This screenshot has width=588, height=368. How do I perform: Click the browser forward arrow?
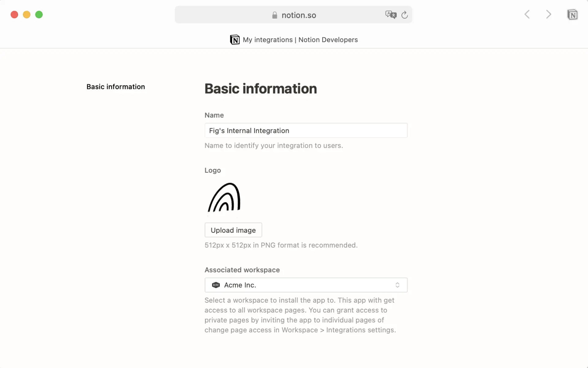(548, 14)
